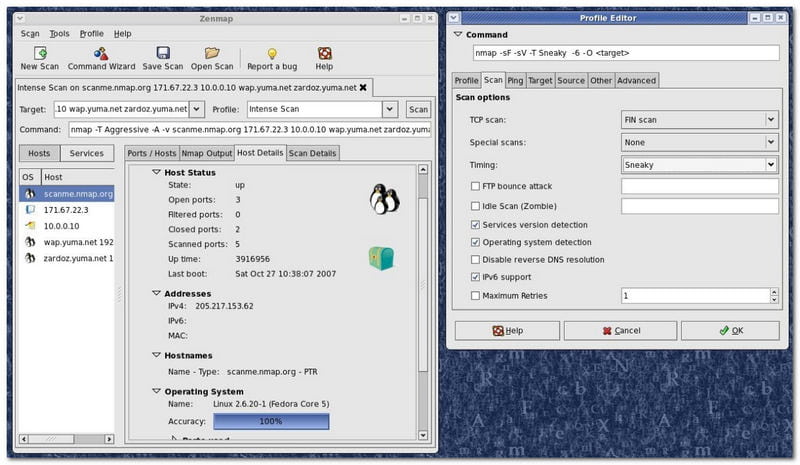Open the Tools menu
Screen dimensions: 800x465
[59, 34]
